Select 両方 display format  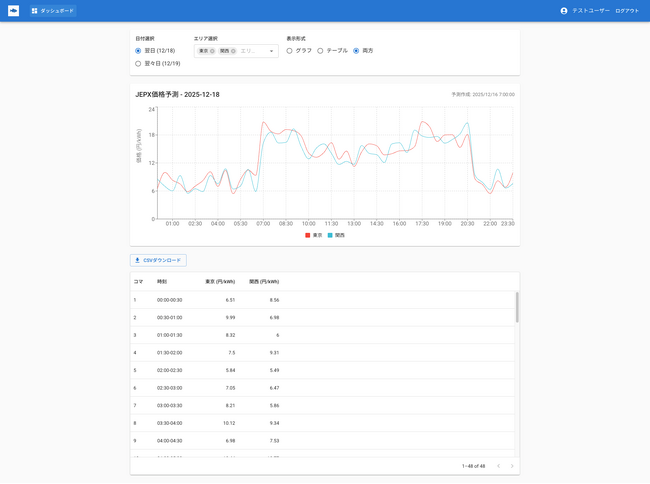pos(356,50)
